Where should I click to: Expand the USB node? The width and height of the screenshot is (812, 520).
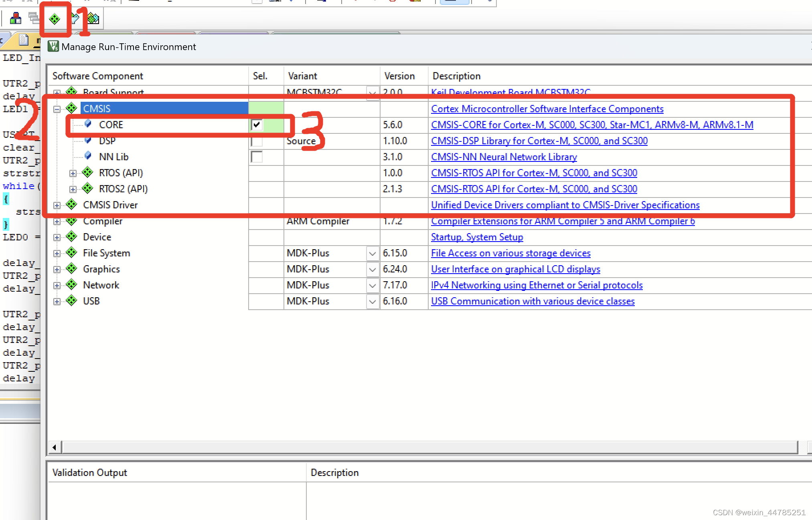[57, 301]
